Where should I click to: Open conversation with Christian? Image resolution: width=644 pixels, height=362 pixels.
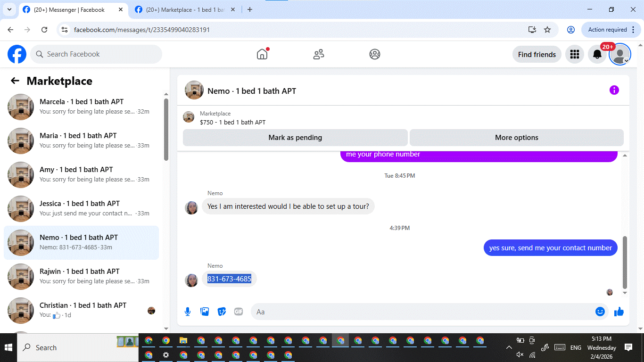[x=82, y=311]
